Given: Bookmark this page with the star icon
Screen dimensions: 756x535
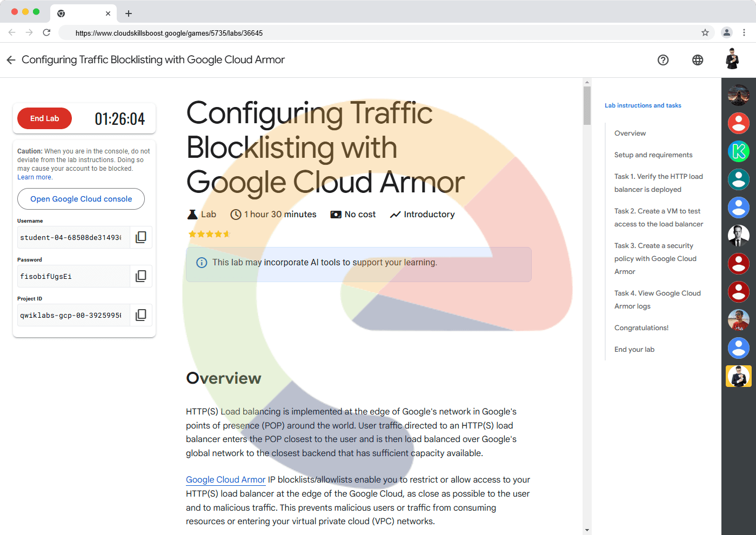Looking at the screenshot, I should click(705, 33).
